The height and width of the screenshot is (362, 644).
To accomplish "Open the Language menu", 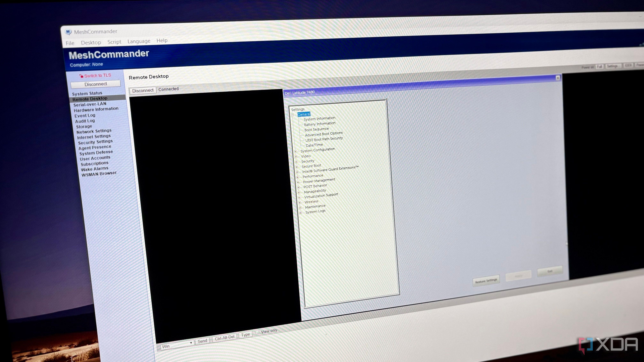I will (139, 41).
